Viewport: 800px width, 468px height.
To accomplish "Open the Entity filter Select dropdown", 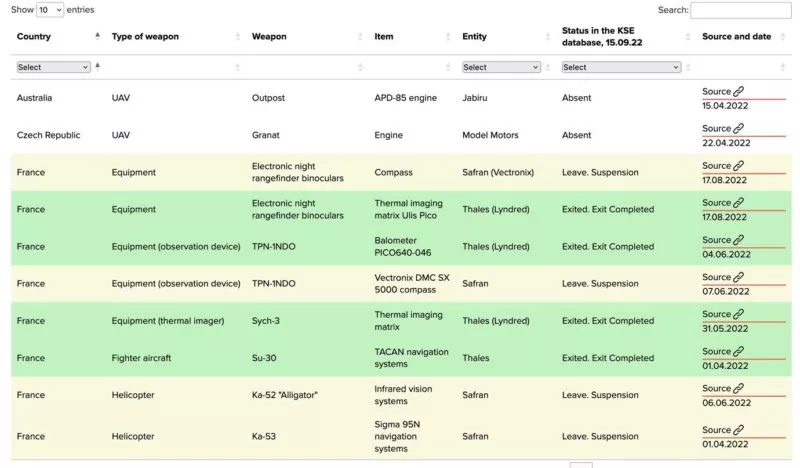I will point(501,67).
